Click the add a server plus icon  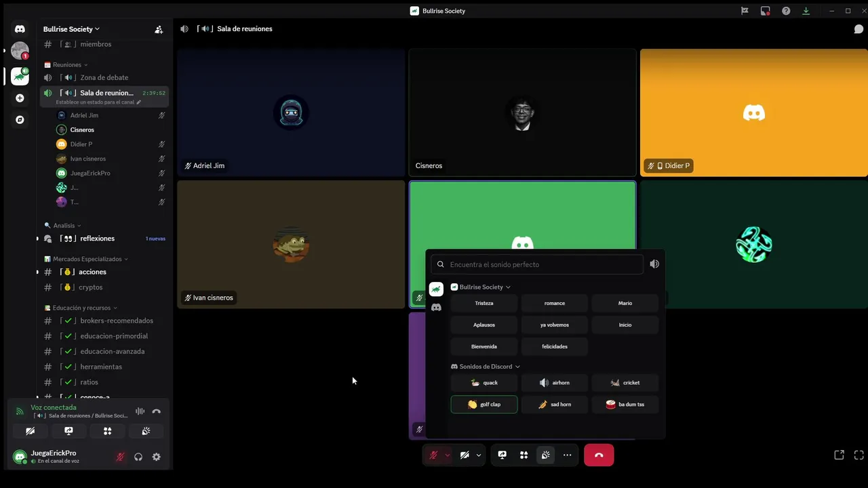tap(20, 98)
